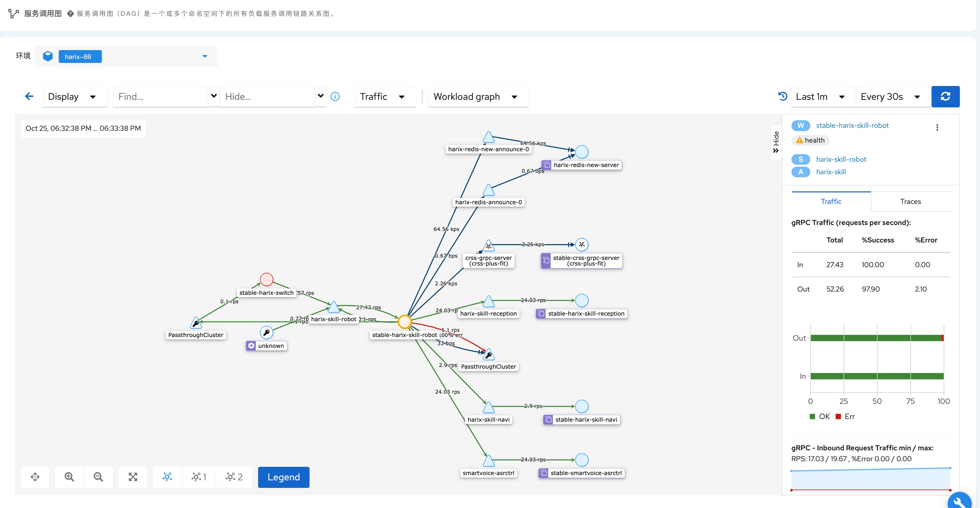Open the stable-harix-skill-robot workload link
The image size is (980, 508).
point(852,126)
